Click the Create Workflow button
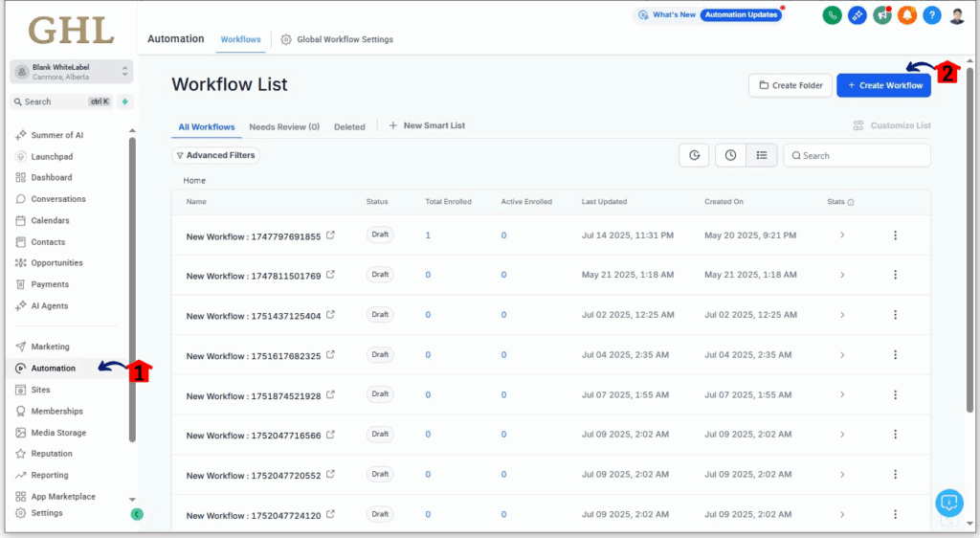980x538 pixels. tap(883, 85)
